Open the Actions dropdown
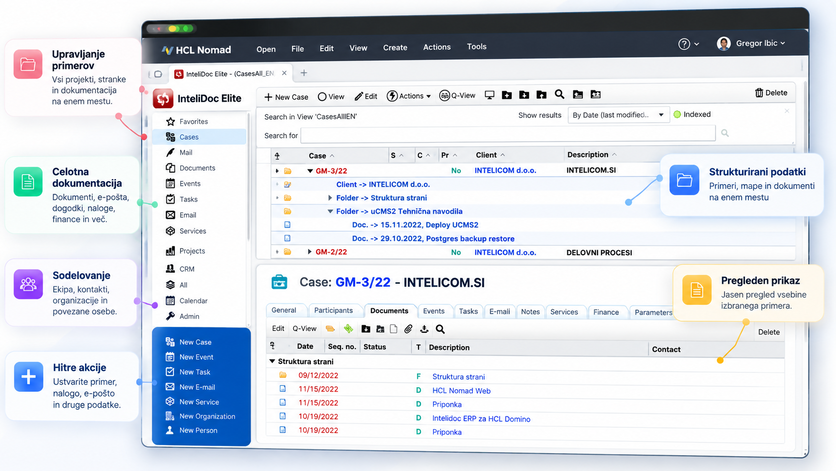Screen dimensions: 836x471 point(408,96)
